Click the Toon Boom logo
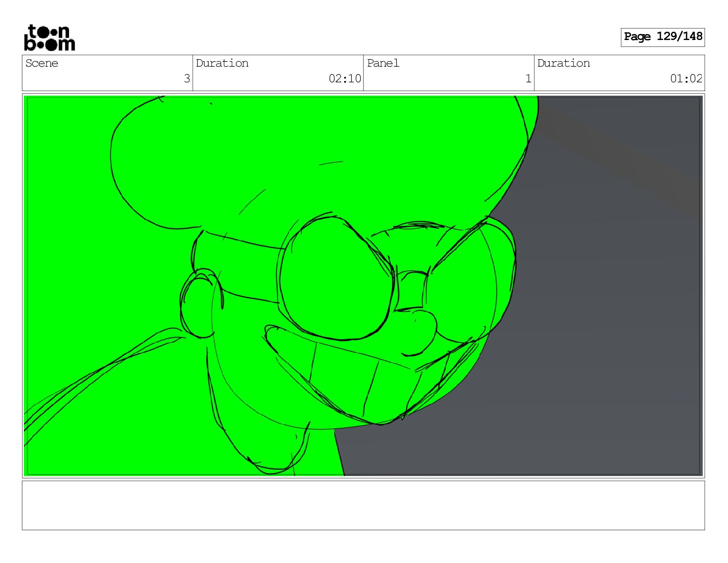Screen dimensions: 728x563 click(49, 37)
